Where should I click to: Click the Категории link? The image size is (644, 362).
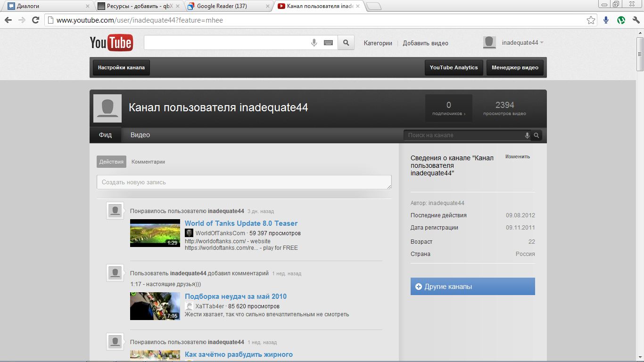coord(378,43)
